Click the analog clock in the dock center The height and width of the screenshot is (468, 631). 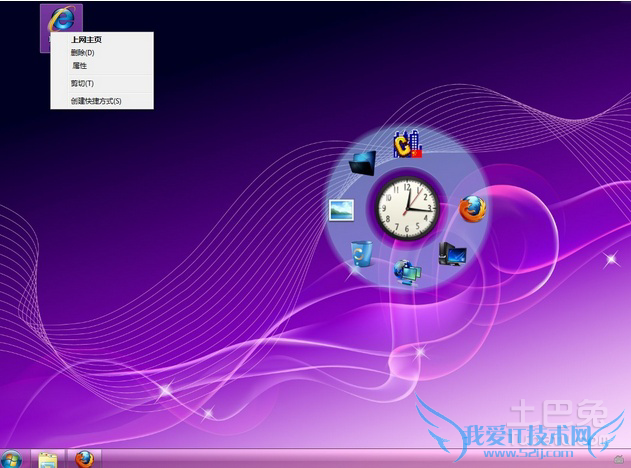pos(407,208)
